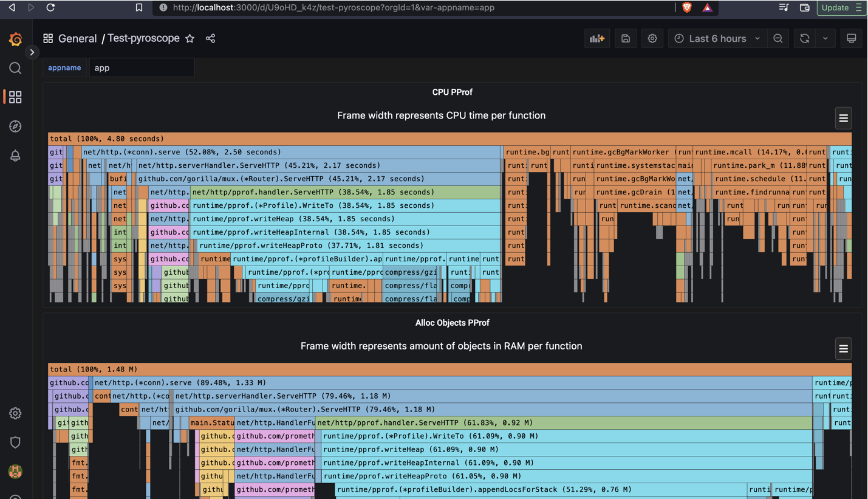Click the appname variable label

(64, 67)
